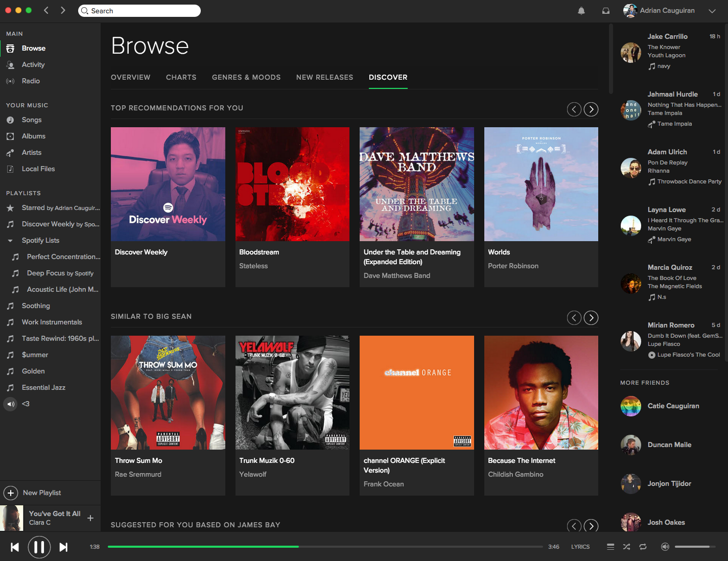The height and width of the screenshot is (561, 728).
Task: Switch to the Charts tab
Action: 181,77
